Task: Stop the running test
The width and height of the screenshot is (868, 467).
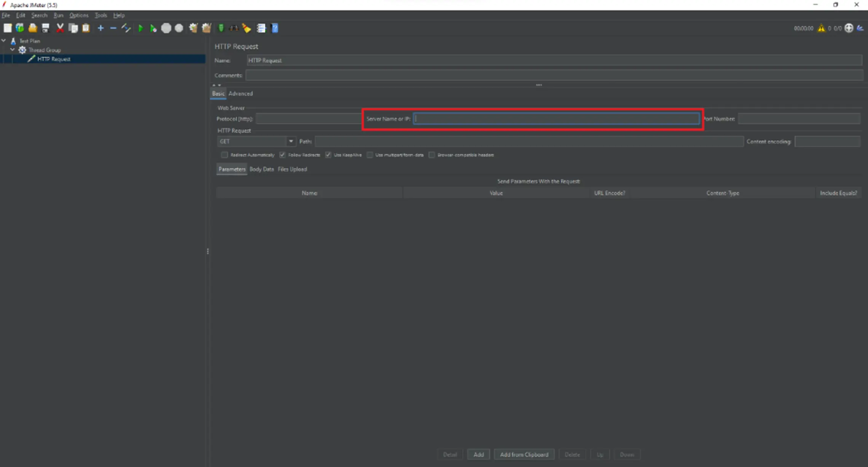Action: coord(166,28)
